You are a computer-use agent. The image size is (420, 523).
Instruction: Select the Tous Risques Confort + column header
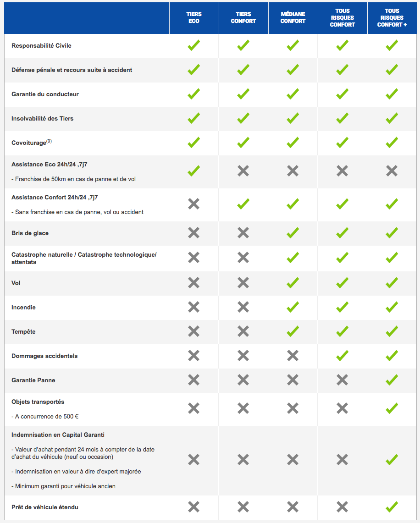point(392,18)
